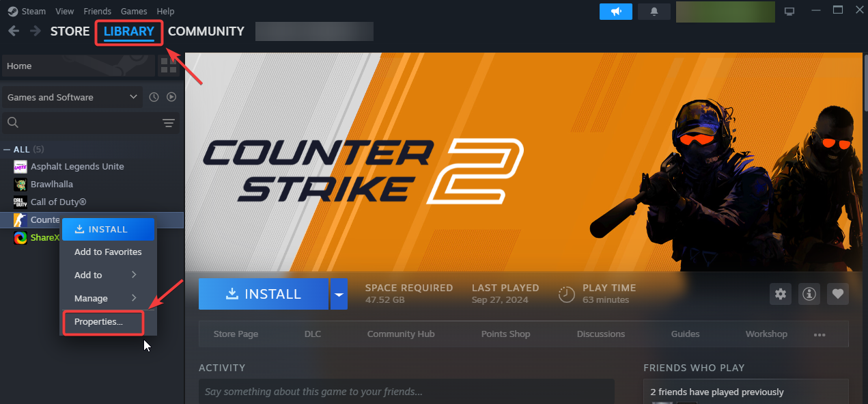Click the large blue INSTALL button
Screen dimensions: 868x404
point(264,294)
